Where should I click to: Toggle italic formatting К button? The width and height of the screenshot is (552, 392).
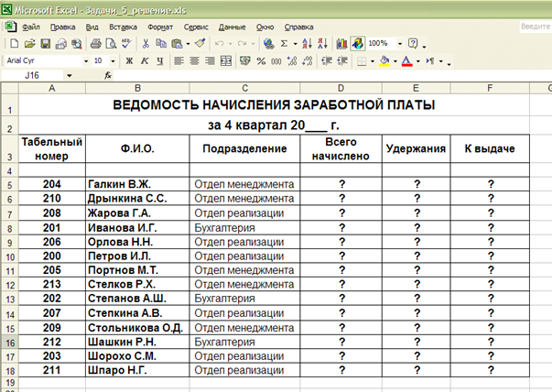pyautogui.click(x=145, y=61)
